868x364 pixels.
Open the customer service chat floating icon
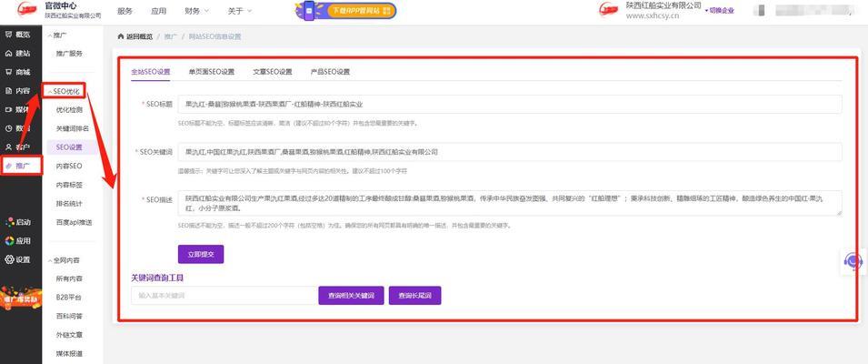point(854,260)
